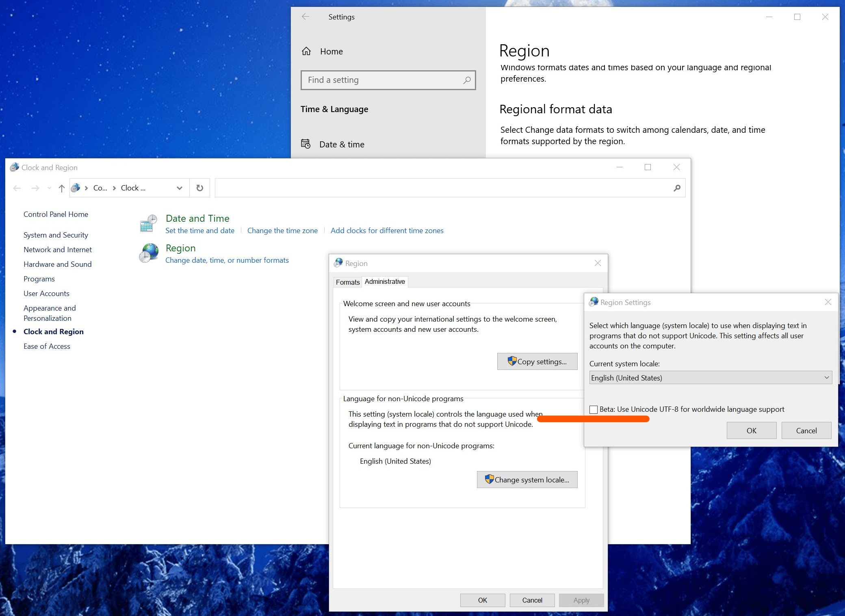Open the Change system locale dialog

click(x=527, y=480)
